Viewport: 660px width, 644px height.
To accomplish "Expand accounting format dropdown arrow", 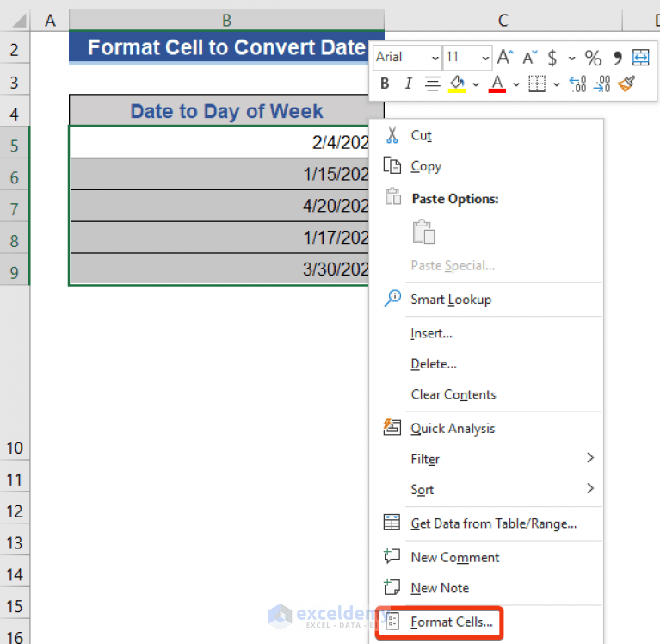I will 571,59.
